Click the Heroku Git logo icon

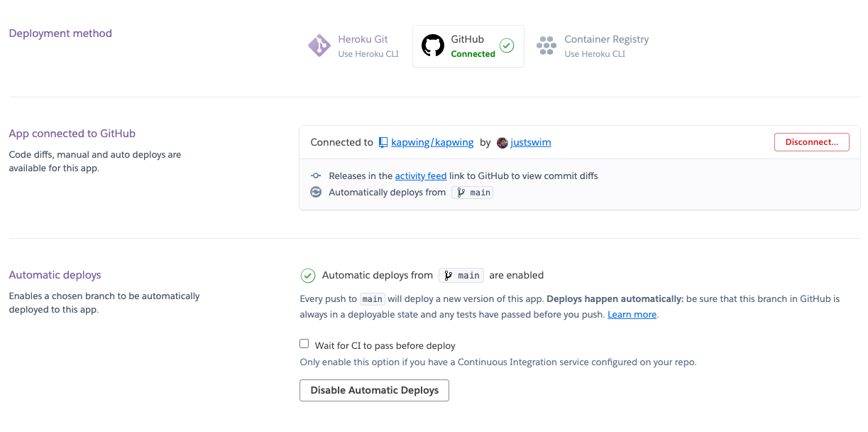click(x=319, y=46)
